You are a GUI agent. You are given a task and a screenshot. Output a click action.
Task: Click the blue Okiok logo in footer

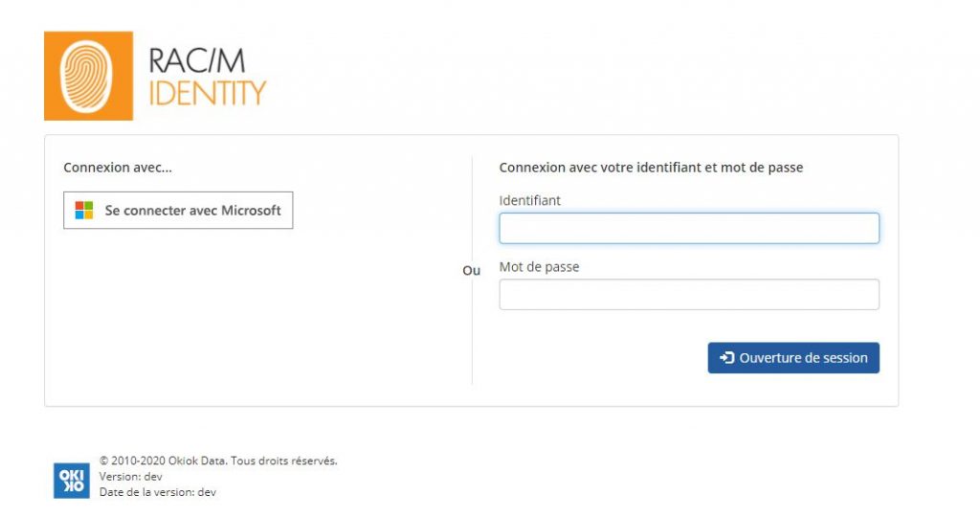pos(71,481)
